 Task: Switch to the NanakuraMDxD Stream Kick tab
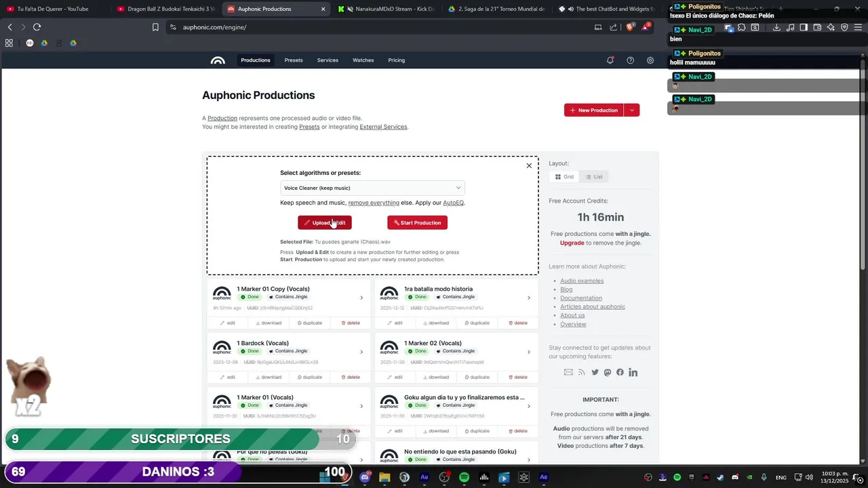(x=387, y=9)
